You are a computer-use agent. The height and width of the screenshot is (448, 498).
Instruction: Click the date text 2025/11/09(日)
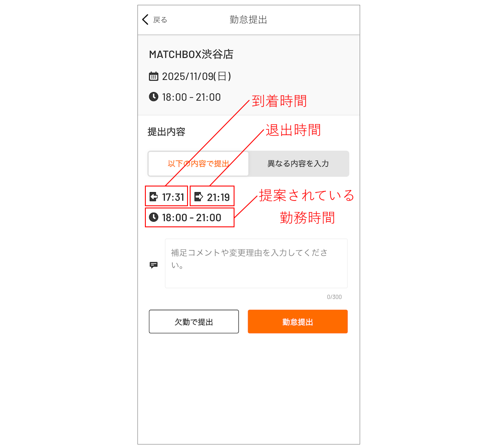pyautogui.click(x=197, y=76)
